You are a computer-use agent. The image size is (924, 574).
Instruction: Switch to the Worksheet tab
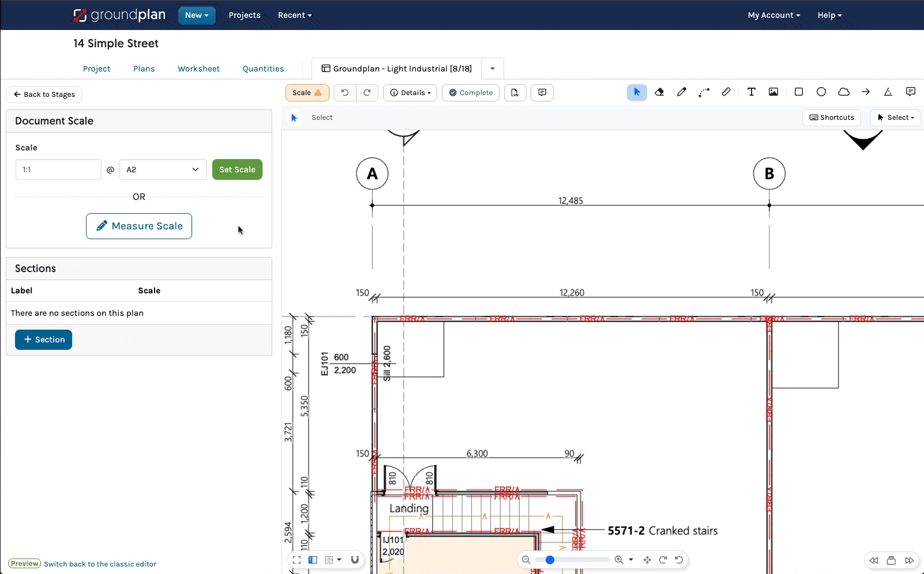[x=198, y=69]
